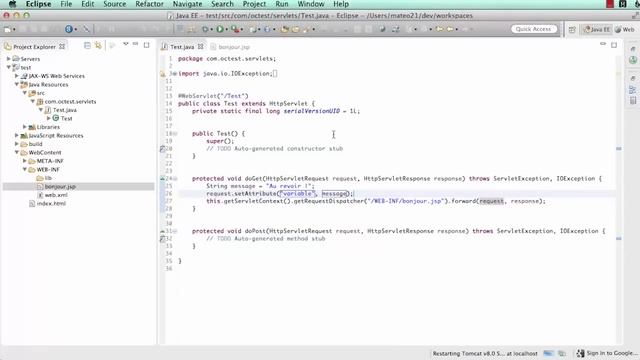Click the task marker on line 32
Screen dimensions: 640x360
click(x=162, y=239)
